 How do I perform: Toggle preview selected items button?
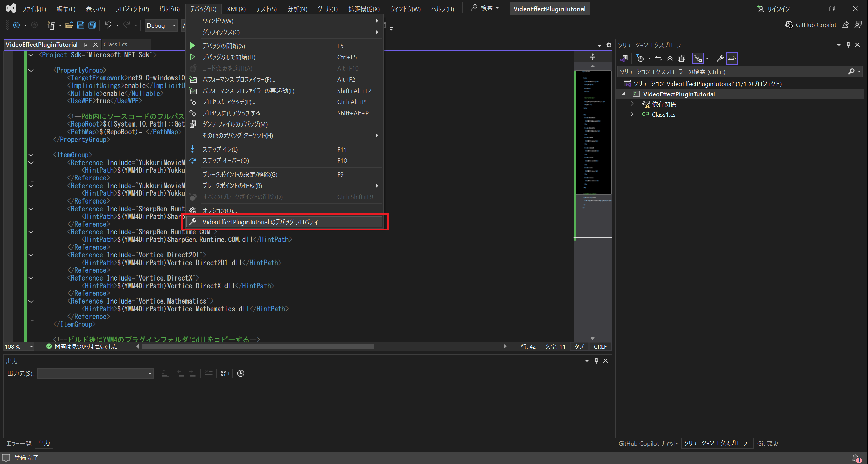pos(732,58)
